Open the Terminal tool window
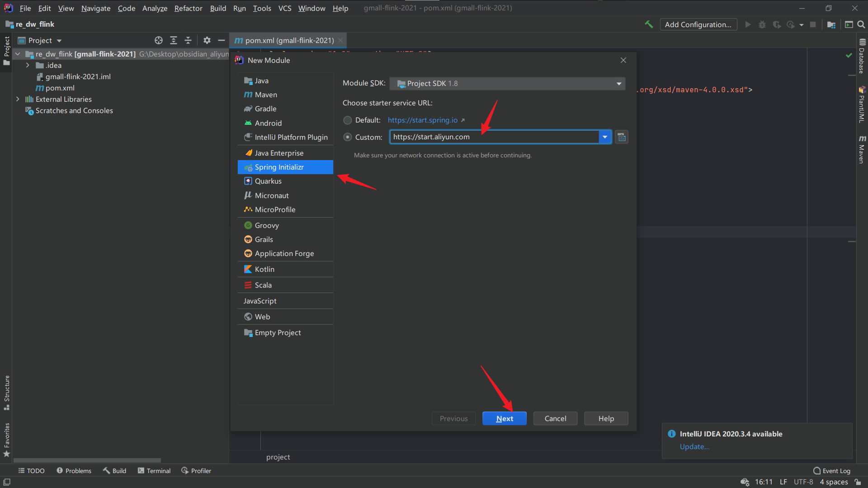The width and height of the screenshot is (868, 488). click(x=154, y=471)
